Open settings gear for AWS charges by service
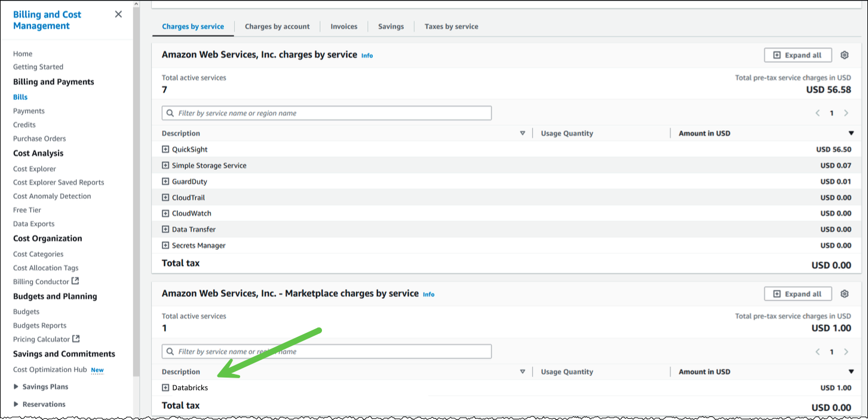868x420 pixels. 844,55
